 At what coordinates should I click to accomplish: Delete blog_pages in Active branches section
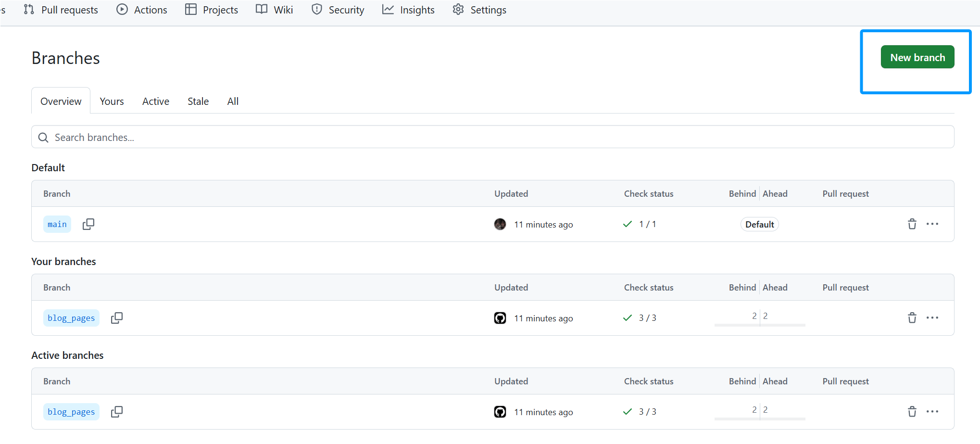point(912,412)
